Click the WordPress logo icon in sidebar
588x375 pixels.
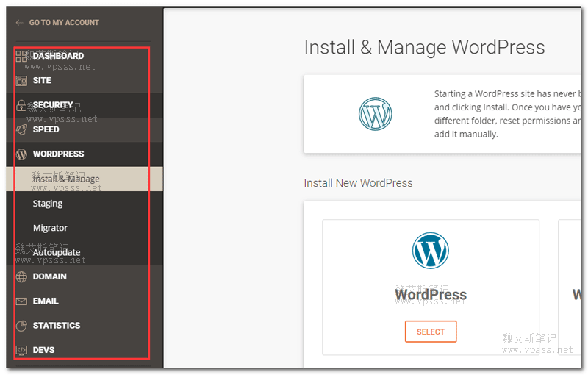[x=21, y=154]
